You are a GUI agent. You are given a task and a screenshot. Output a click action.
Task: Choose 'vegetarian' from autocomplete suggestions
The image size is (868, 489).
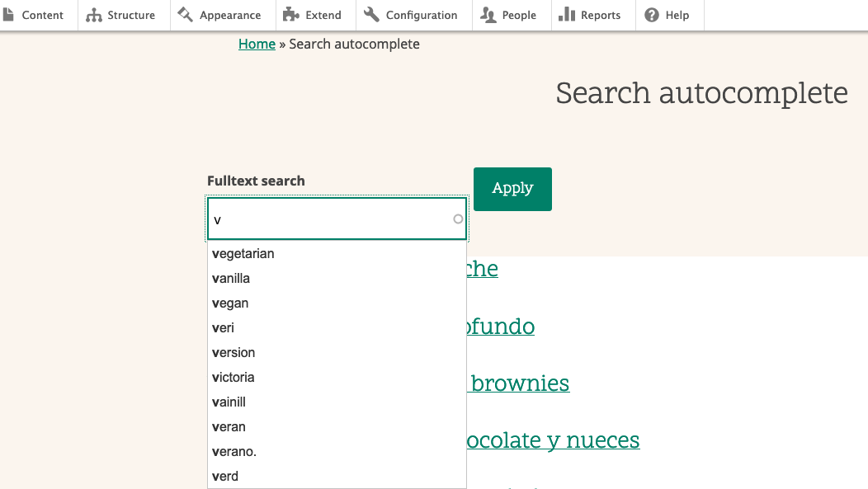[x=243, y=254]
